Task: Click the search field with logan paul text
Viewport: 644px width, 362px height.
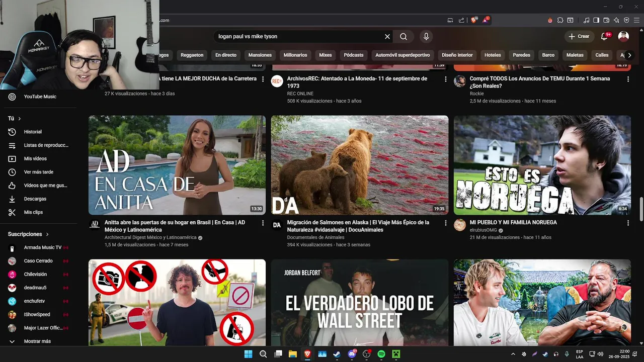Action: tap(299, 36)
